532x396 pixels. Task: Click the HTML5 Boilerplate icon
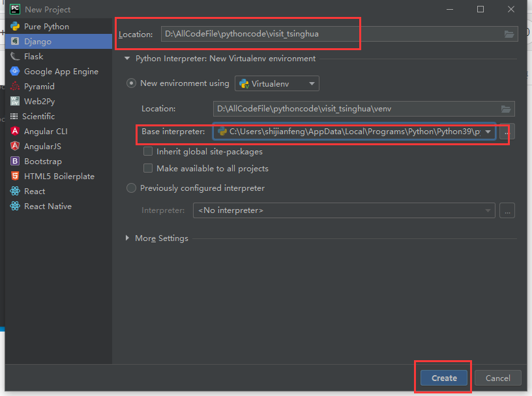tap(15, 176)
